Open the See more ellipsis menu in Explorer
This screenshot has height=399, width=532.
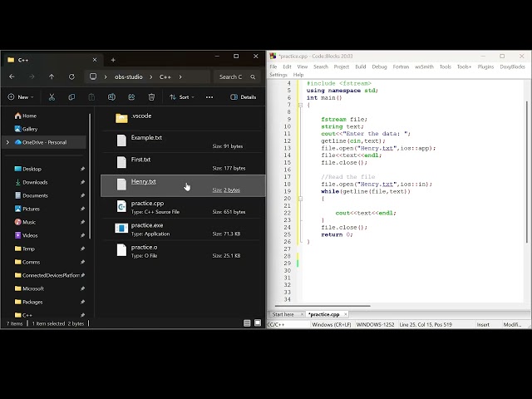click(209, 97)
